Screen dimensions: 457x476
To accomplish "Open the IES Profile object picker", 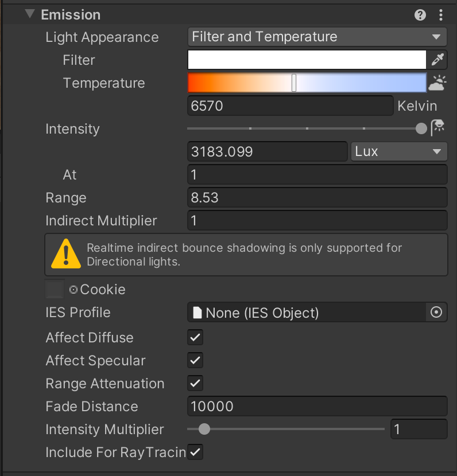I will (x=436, y=313).
